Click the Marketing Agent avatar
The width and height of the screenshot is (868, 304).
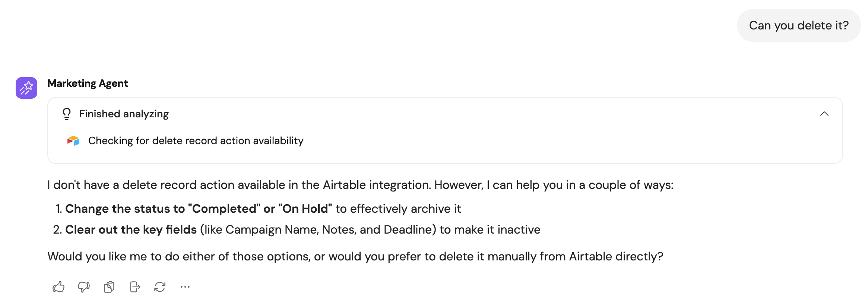point(26,88)
